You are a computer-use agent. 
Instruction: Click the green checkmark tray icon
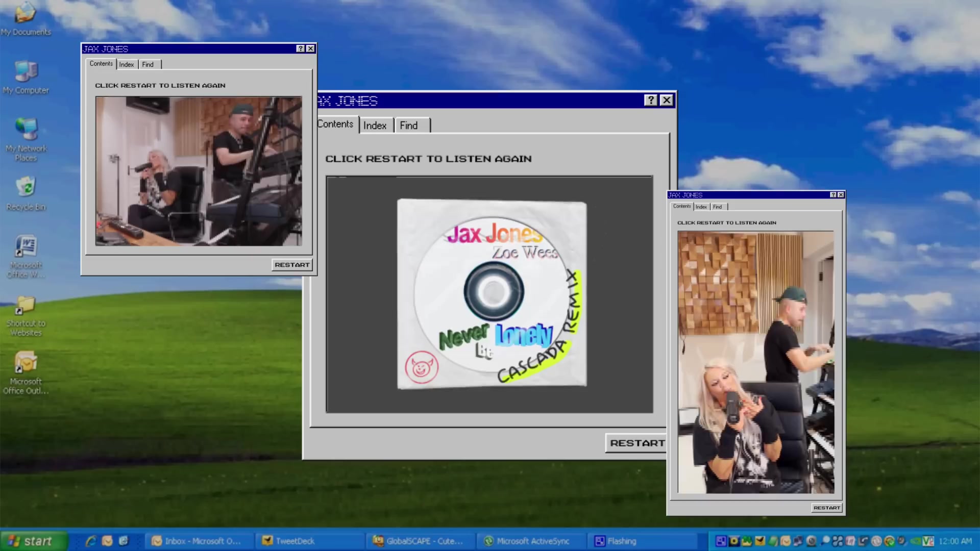(x=889, y=541)
